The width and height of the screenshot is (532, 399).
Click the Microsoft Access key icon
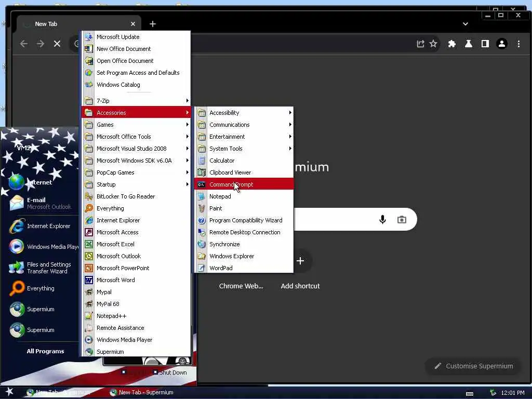coord(88,232)
